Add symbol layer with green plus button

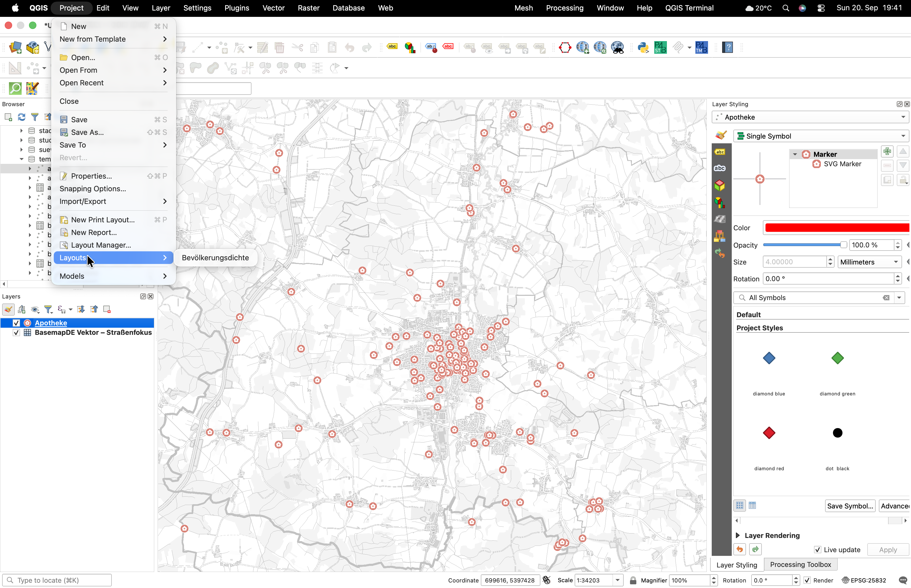(x=887, y=151)
